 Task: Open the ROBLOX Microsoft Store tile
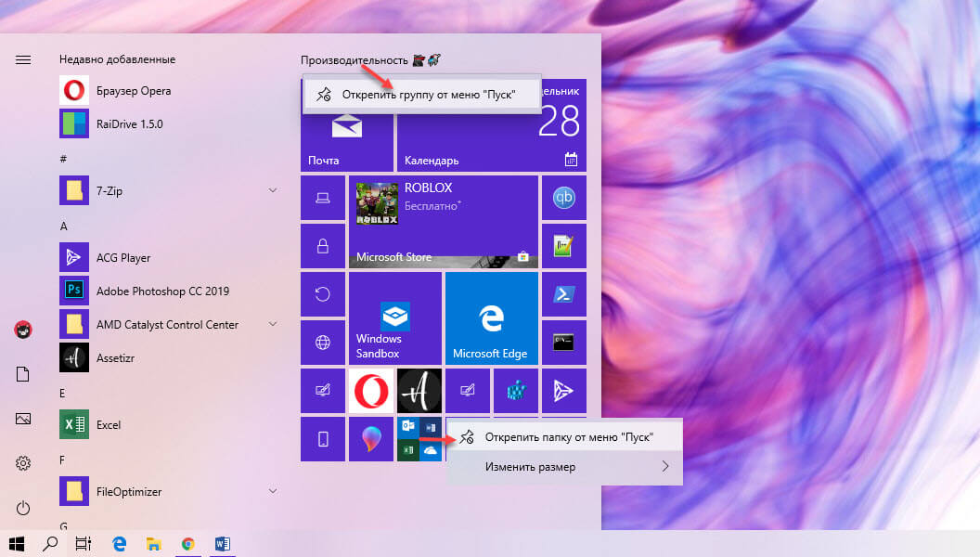(x=443, y=221)
